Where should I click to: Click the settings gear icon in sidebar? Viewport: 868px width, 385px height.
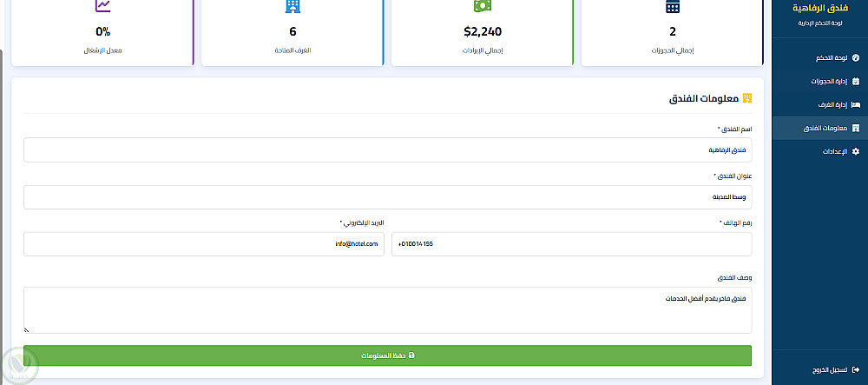click(856, 151)
